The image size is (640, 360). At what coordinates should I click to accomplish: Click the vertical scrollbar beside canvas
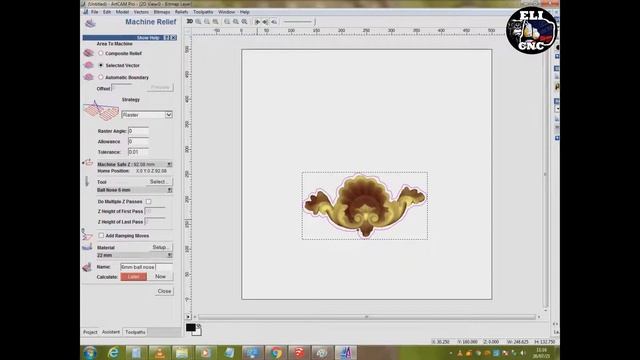[x=546, y=173]
